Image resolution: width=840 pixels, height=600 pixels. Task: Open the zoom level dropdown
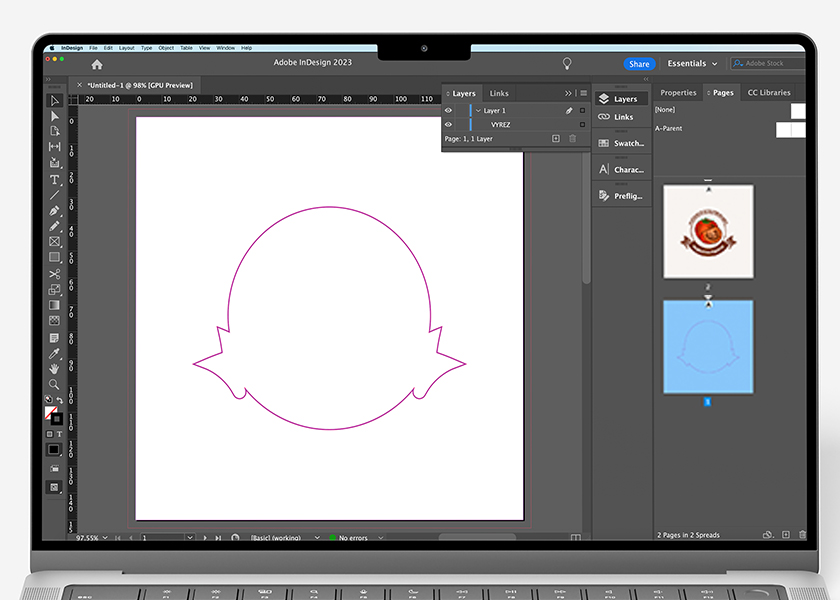coord(105,537)
